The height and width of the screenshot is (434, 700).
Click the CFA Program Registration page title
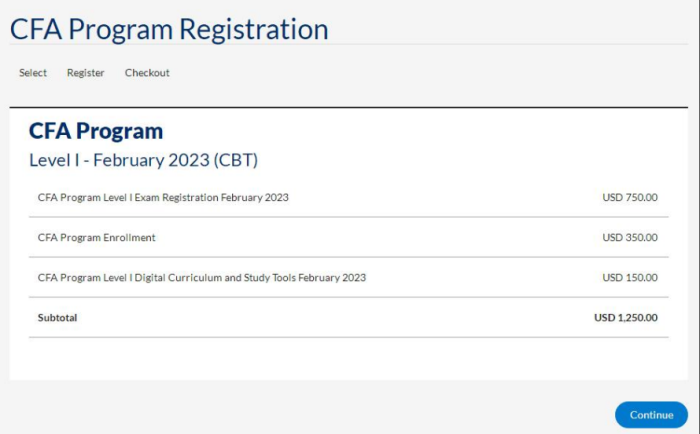tap(169, 29)
